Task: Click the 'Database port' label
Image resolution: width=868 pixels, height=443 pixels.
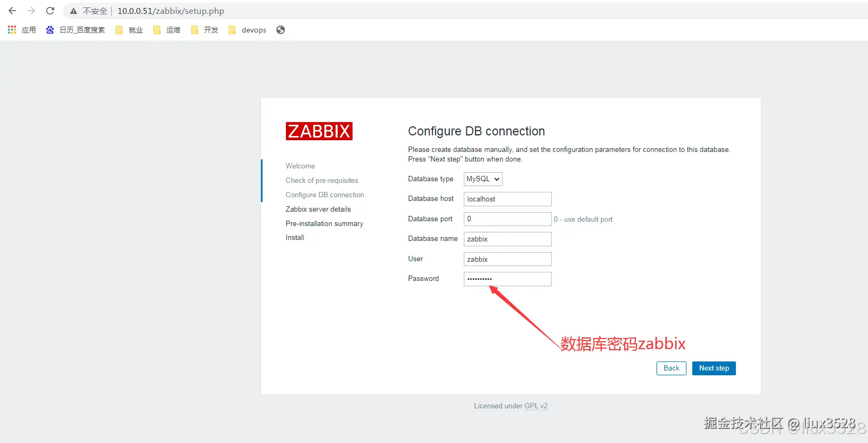Action: point(430,219)
